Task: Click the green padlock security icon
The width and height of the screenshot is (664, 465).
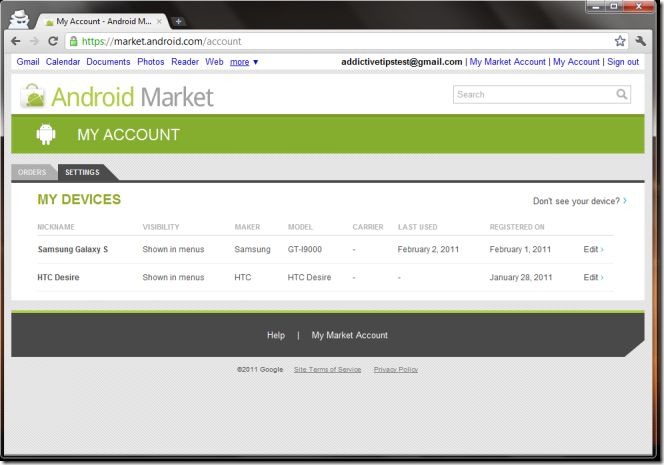Action: pos(74,41)
